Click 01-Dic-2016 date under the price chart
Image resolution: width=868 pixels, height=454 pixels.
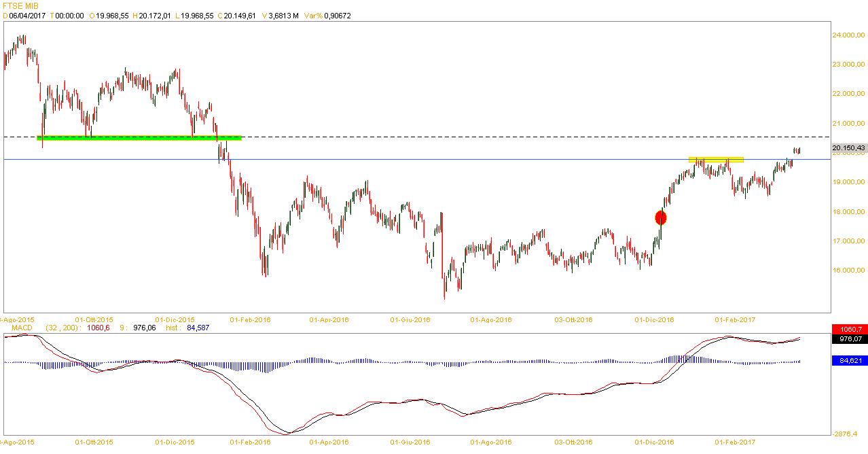coord(654,319)
